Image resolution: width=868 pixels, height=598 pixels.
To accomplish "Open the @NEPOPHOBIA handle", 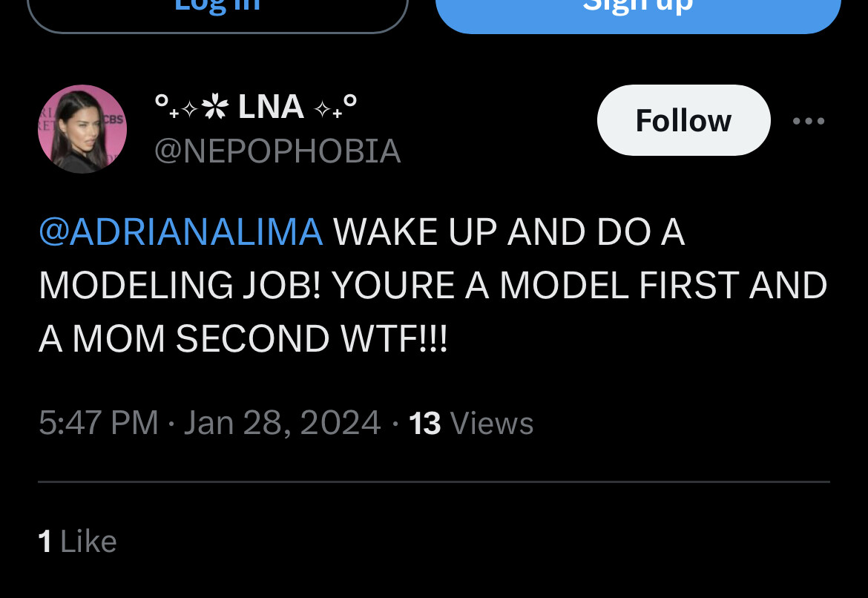I will [277, 151].
